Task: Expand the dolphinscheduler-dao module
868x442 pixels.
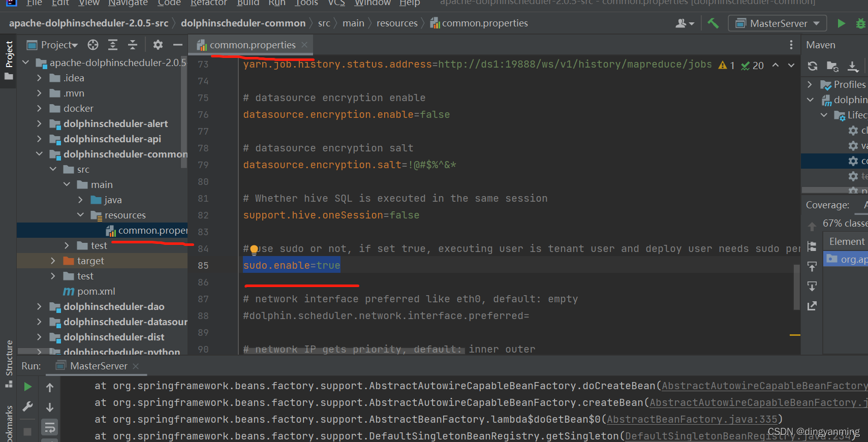Action: [x=39, y=307]
